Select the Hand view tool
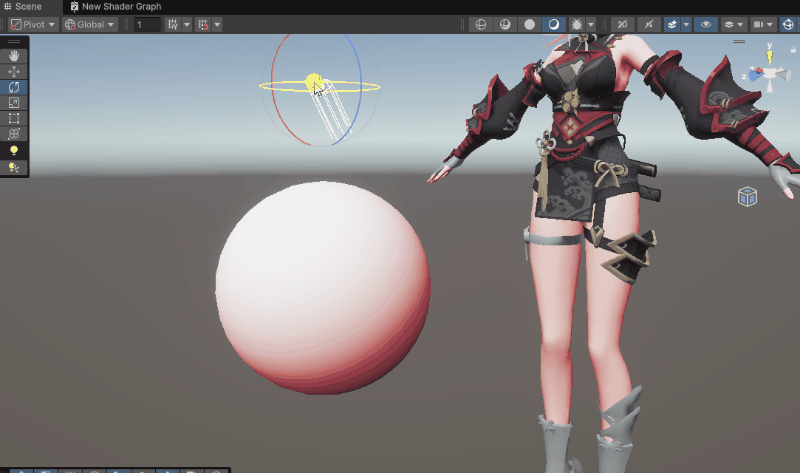This screenshot has height=473, width=800. click(14, 56)
